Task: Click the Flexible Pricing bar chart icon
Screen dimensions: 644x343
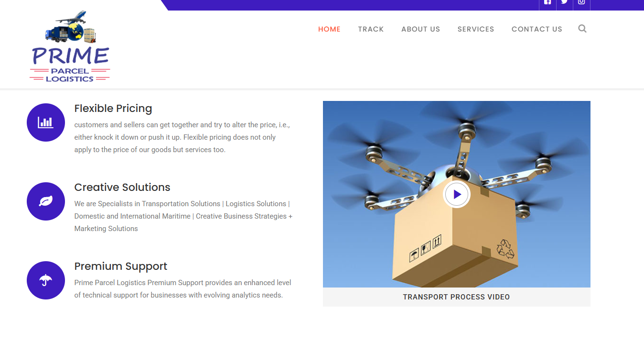Action: (x=46, y=122)
